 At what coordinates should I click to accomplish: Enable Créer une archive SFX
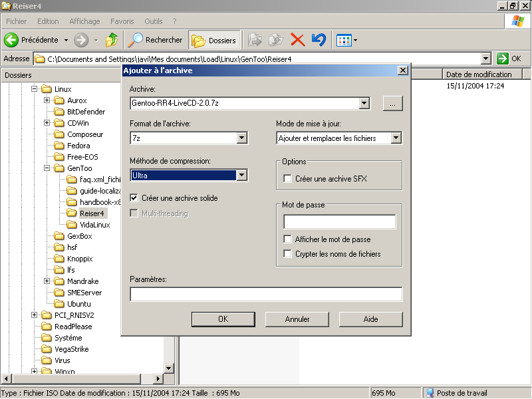point(287,178)
